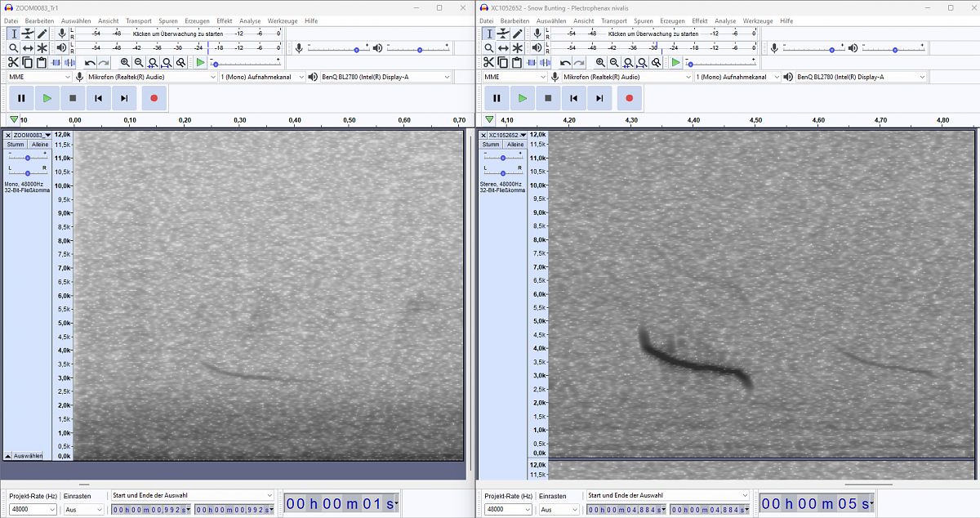Open the Analyse menu in Snow Bunting window
Image resolution: width=980 pixels, height=518 pixels.
[x=725, y=20]
